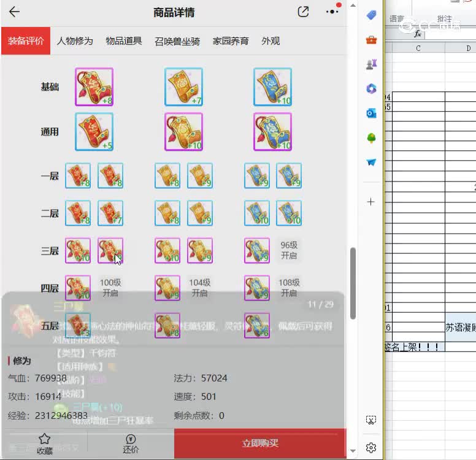The height and width of the screenshot is (460, 476).
Task: Select column D header in the spreadsheet
Action: (461, 48)
